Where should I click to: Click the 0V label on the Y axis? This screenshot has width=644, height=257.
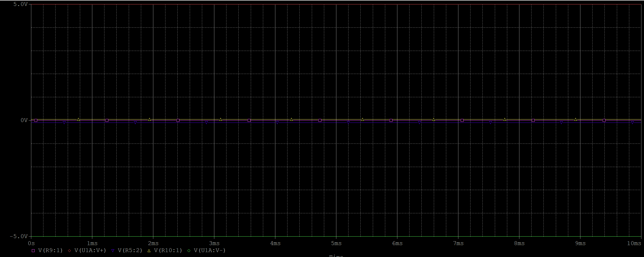tap(24, 120)
